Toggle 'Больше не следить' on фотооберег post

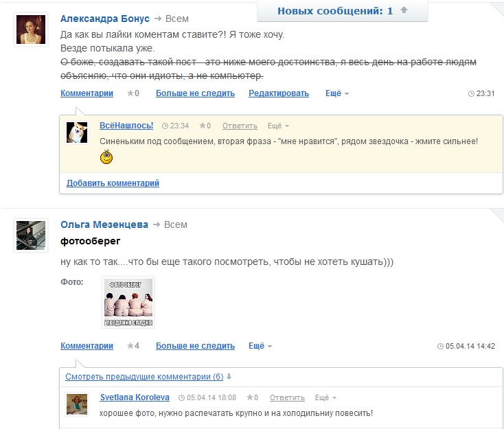(195, 346)
